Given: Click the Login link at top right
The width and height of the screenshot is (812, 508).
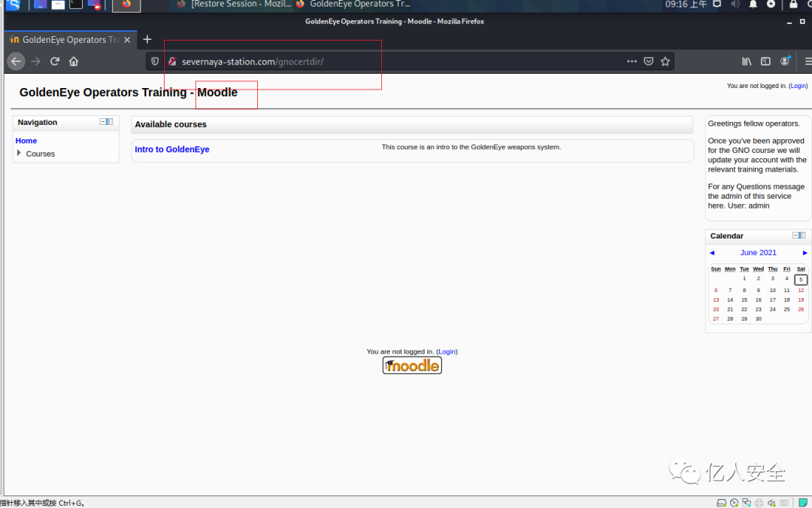Looking at the screenshot, I should click(x=798, y=86).
